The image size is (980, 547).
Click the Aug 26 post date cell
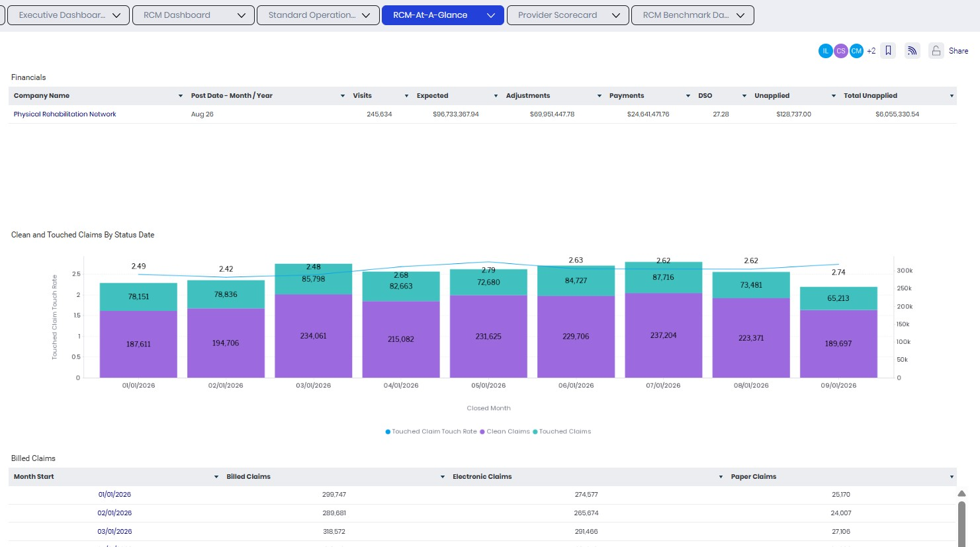202,114
